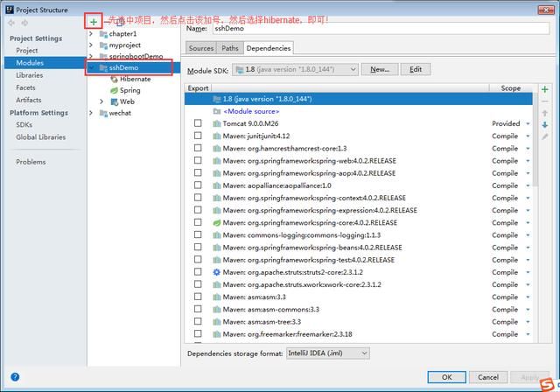This screenshot has height=392, width=560.
Task: Select the chapter1 module folder
Action: [x=122, y=33]
